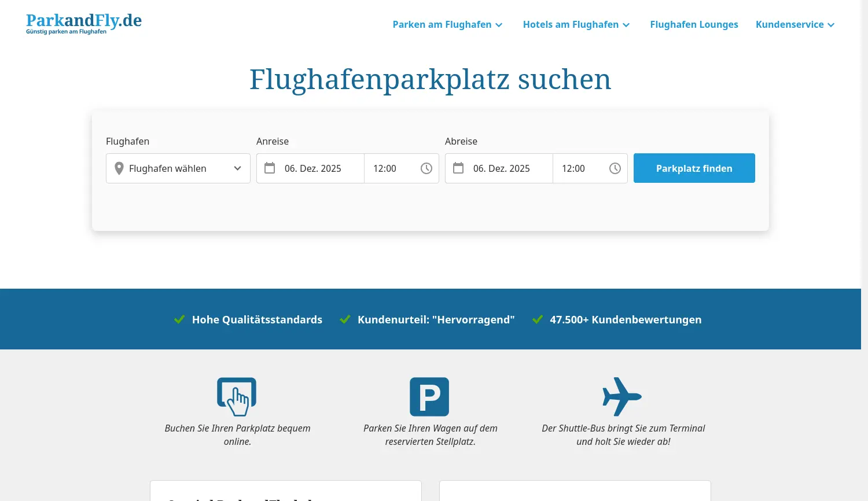This screenshot has width=868, height=501.
Task: Click the location pin icon in Flughafen field
Action: pos(119,168)
